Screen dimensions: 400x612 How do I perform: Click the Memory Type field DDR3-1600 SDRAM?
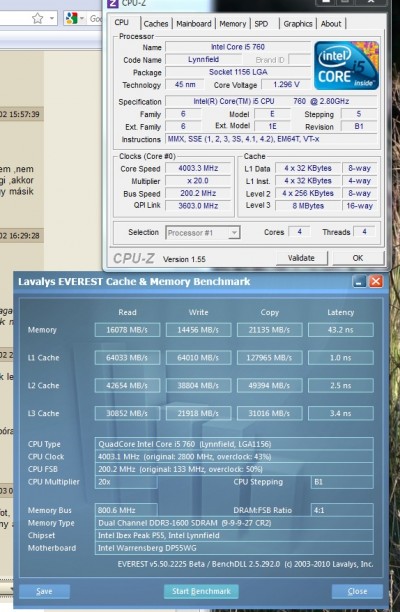(234, 523)
